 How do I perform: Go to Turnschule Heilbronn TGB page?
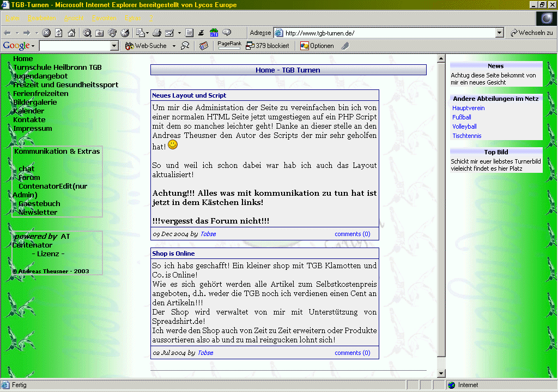tap(57, 67)
